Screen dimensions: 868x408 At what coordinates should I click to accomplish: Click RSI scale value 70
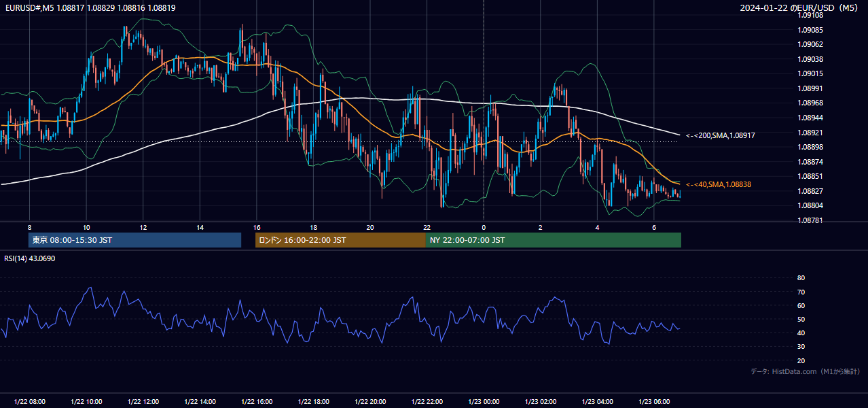coord(801,292)
